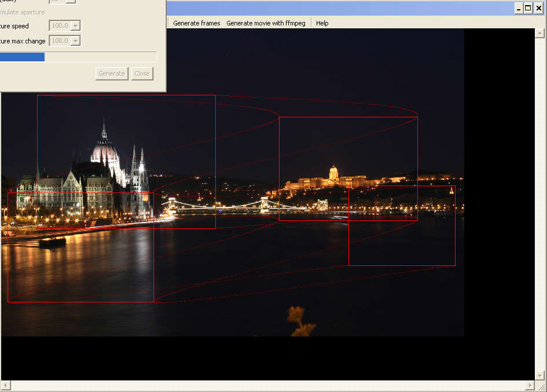Open the Generate frames menu
547x392 pixels.
click(x=196, y=23)
